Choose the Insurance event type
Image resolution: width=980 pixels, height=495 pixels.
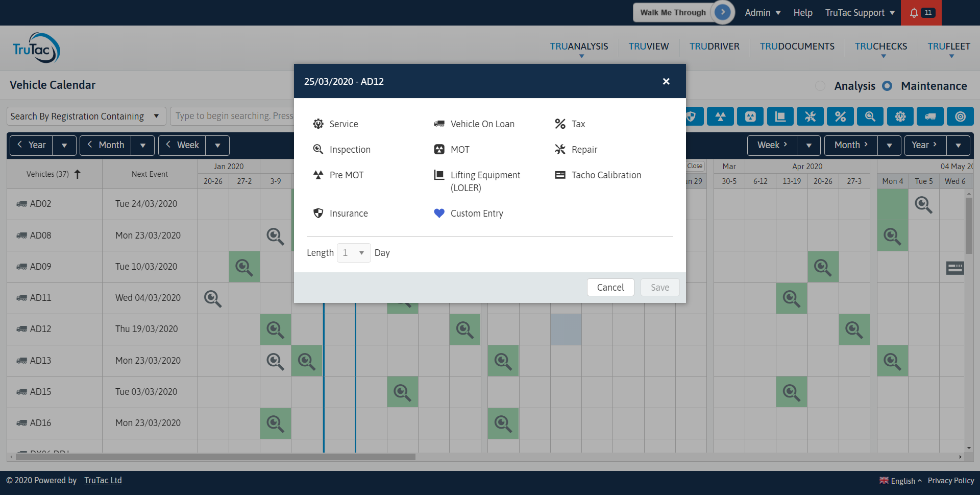(340, 213)
